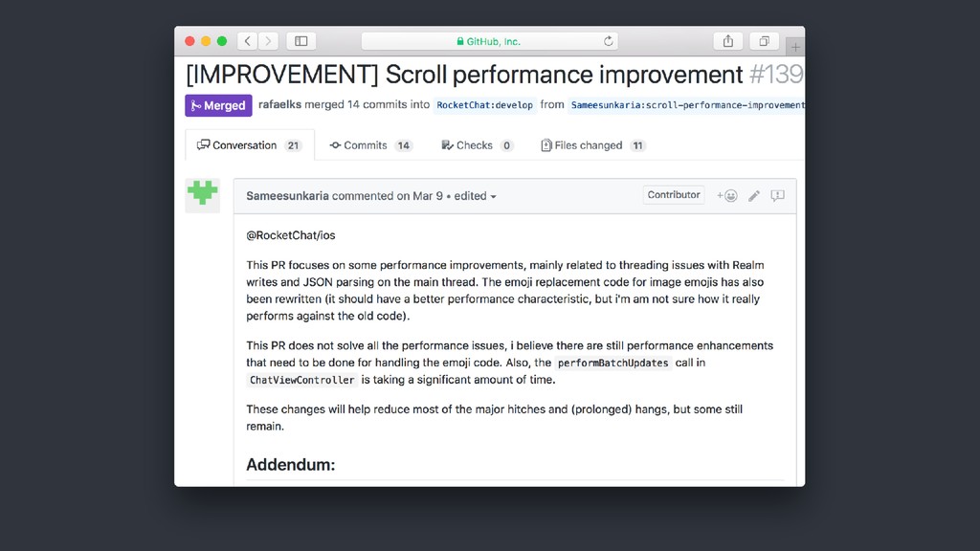Edit the comment with pencil icon
This screenshot has width=980, height=551.
pyautogui.click(x=754, y=195)
